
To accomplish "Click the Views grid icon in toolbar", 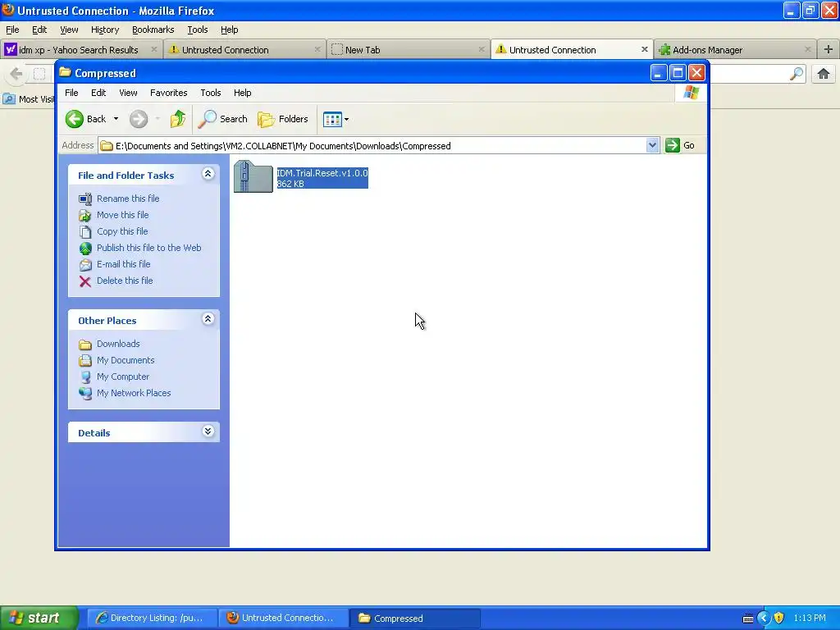I will coord(332,119).
